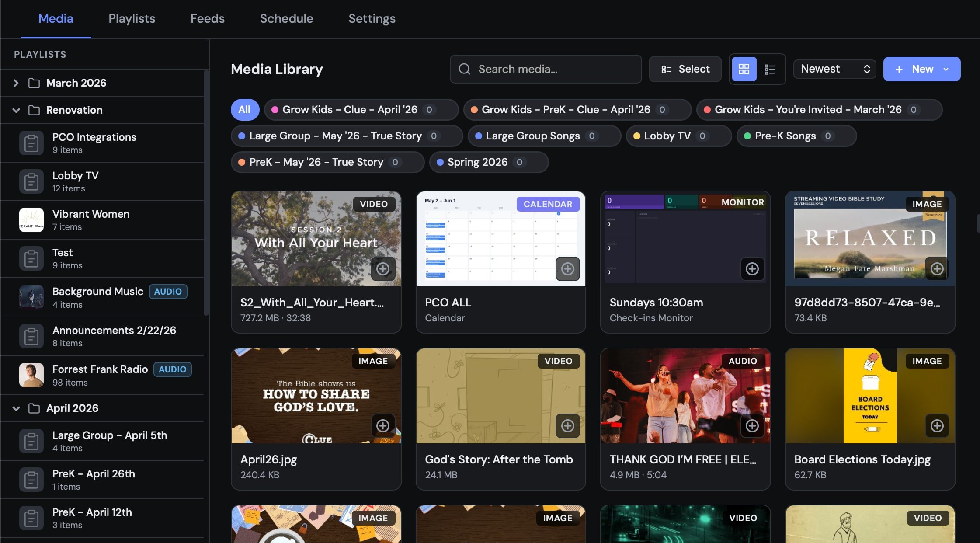Screen dimensions: 980x543
Task: Expand the March 2026 folder chevron
Action: [16, 83]
